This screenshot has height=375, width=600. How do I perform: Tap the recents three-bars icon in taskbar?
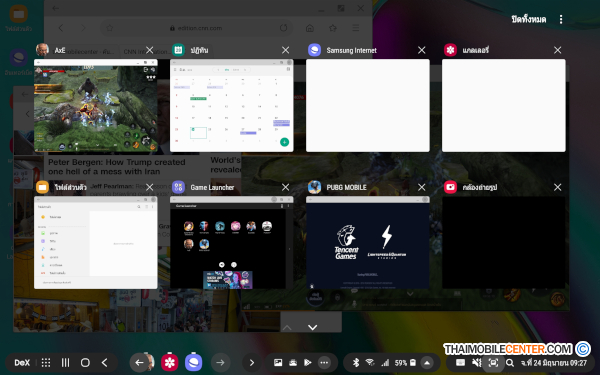[65, 362]
